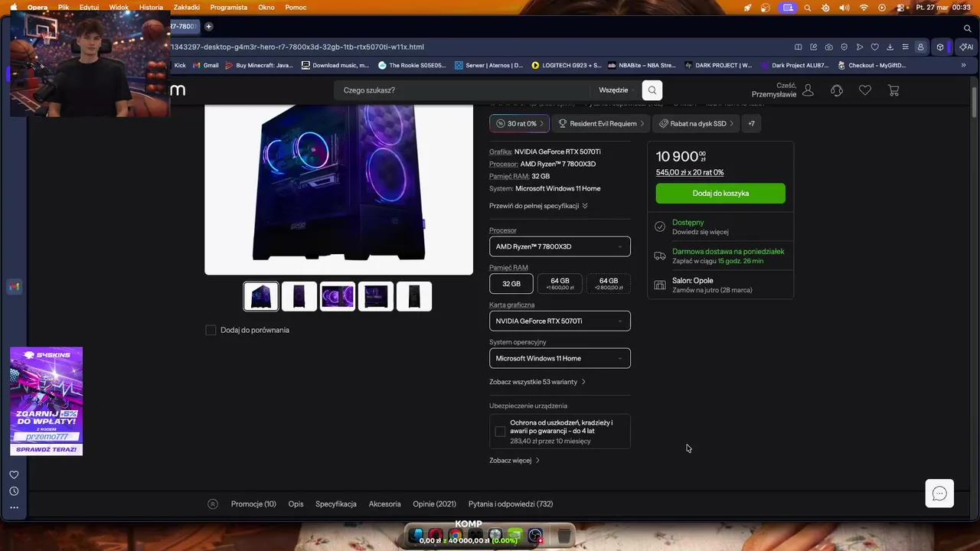The width and height of the screenshot is (980, 551).
Task: Open the Resident Evil Requiem promotion chip
Action: click(600, 123)
